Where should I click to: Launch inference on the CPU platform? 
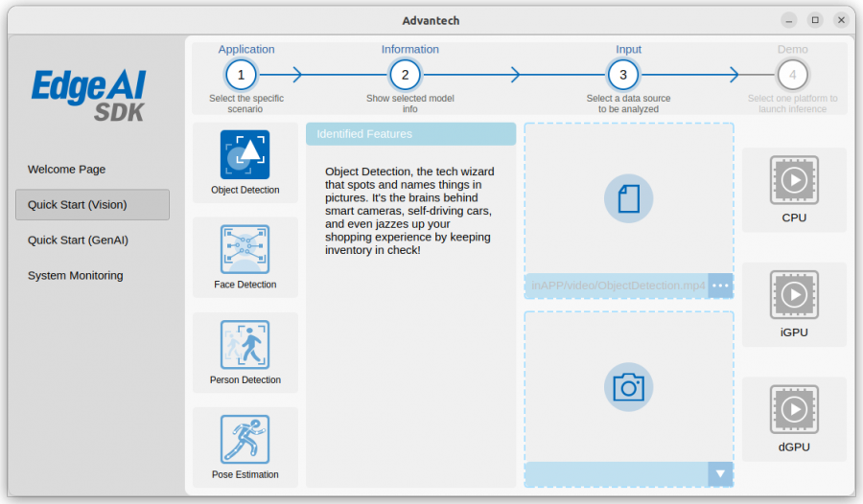pyautogui.click(x=794, y=180)
